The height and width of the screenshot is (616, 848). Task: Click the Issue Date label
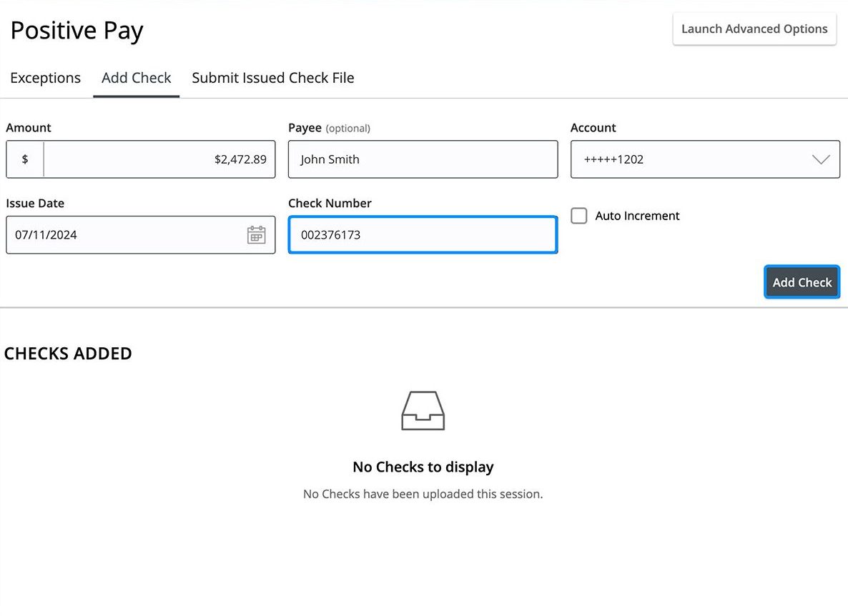35,203
